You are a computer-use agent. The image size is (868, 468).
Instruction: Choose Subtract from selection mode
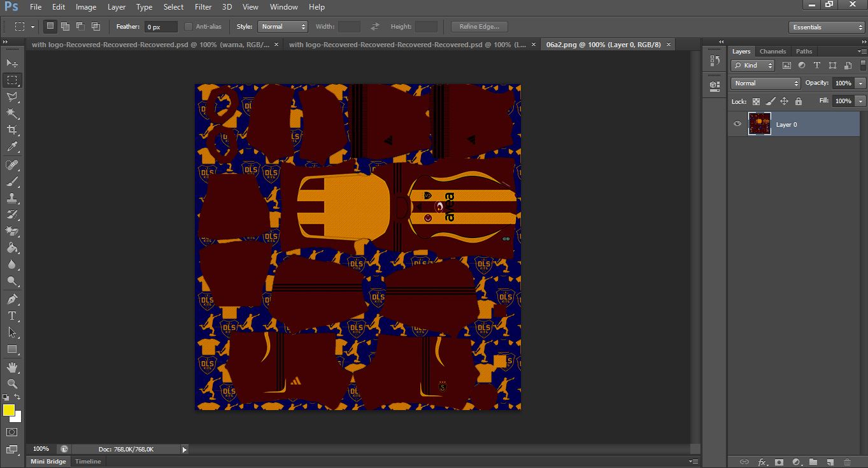(x=80, y=26)
